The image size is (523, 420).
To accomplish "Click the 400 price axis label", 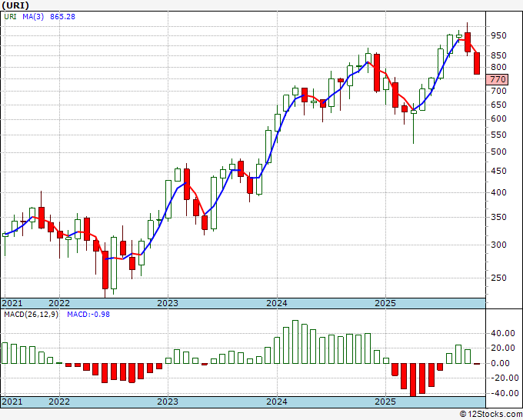I will [x=498, y=192].
